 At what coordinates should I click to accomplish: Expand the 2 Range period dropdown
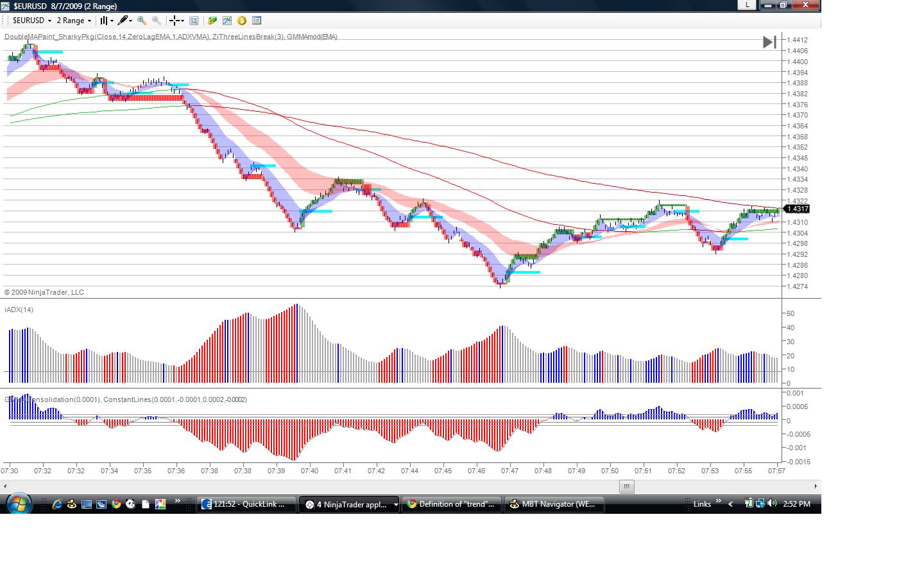74,21
